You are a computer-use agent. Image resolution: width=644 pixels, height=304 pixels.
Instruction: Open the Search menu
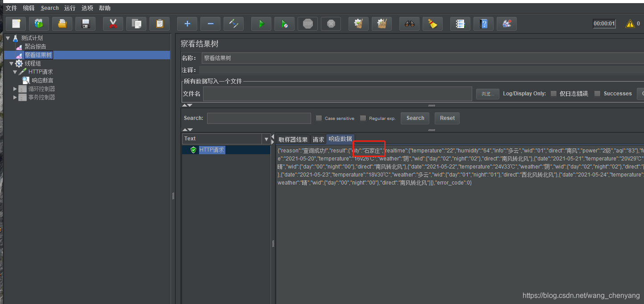tap(50, 8)
